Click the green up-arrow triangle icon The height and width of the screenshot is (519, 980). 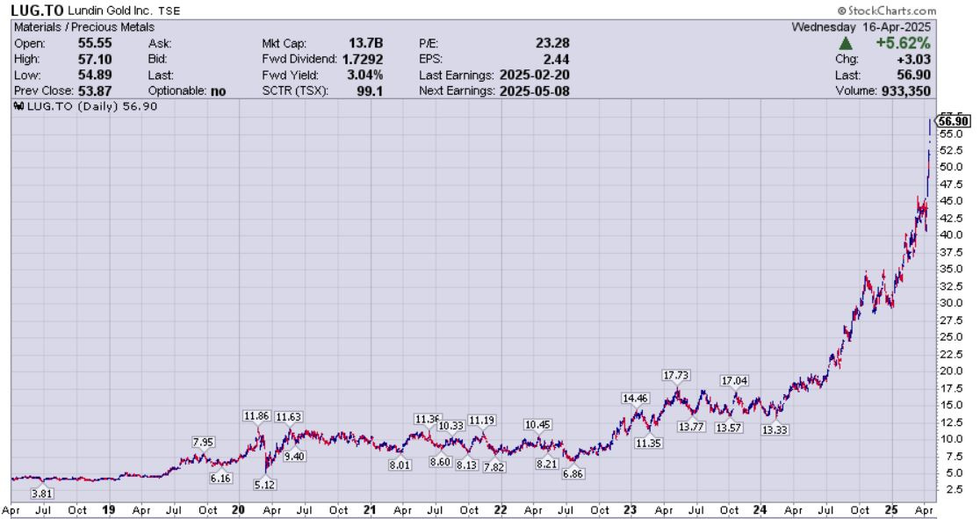point(845,43)
